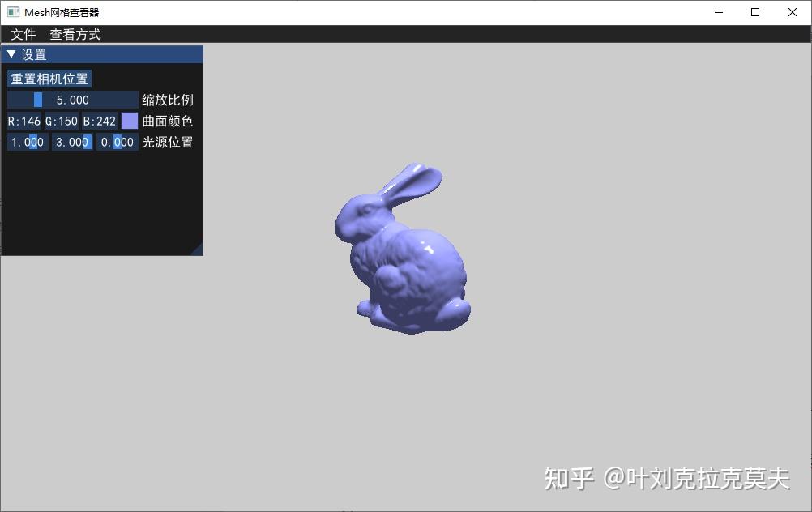Maximize the Mesh网格查看器 window

[754, 12]
